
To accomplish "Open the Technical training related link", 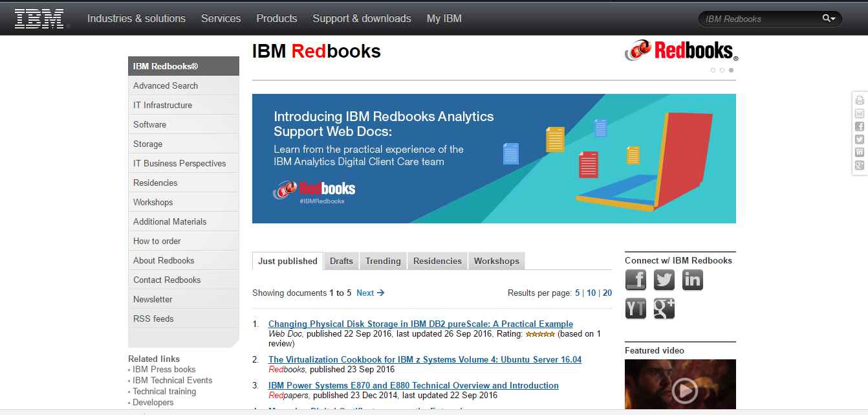I will [x=164, y=392].
